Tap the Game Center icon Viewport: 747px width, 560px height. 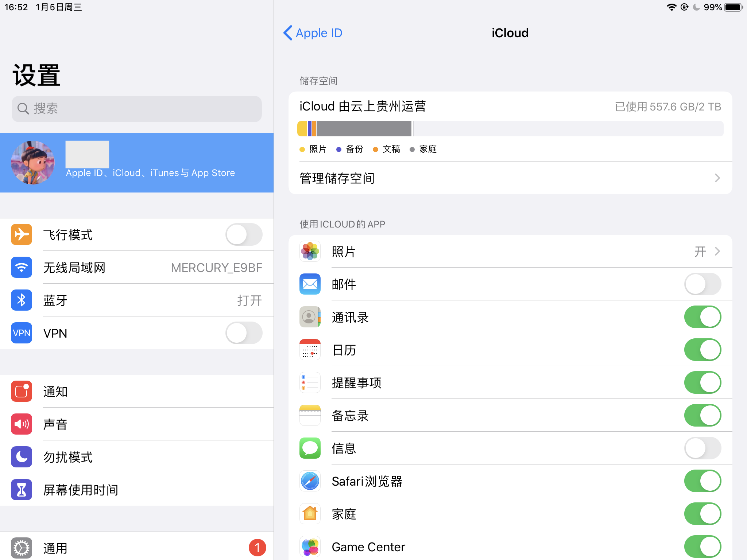tap(310, 547)
